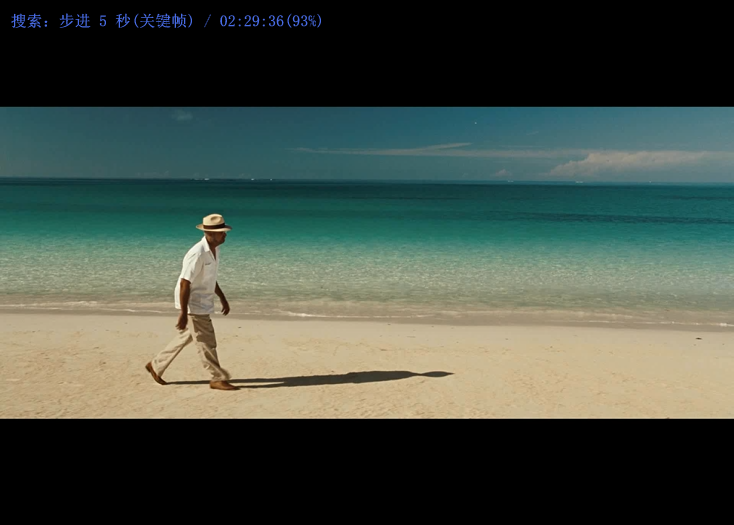This screenshot has width=734, height=525.
Task: Click the man's straw hat
Action: pos(213,223)
